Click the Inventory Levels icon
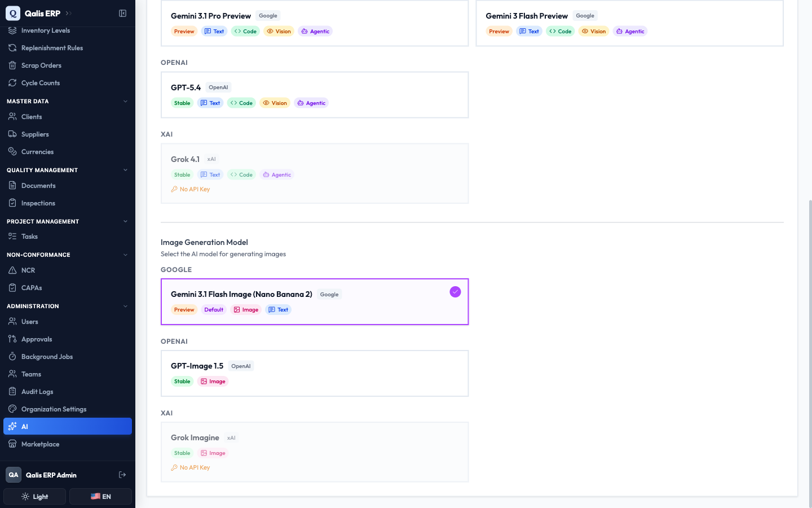812x508 pixels. click(12, 30)
